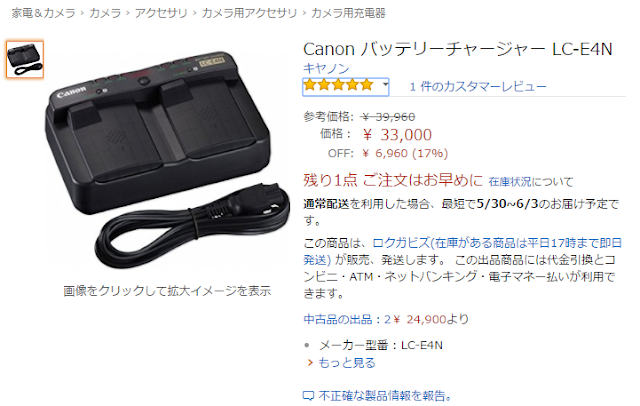Viewport: 640px width, 406px height.
Task: Open the 1件のカスタマーレビュー link
Action: click(x=478, y=87)
